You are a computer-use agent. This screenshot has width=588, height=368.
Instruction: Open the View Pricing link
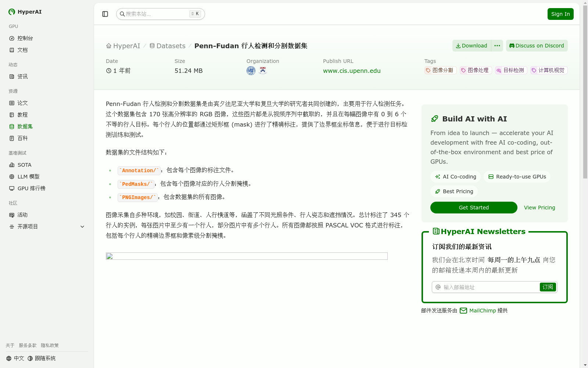coord(539,208)
